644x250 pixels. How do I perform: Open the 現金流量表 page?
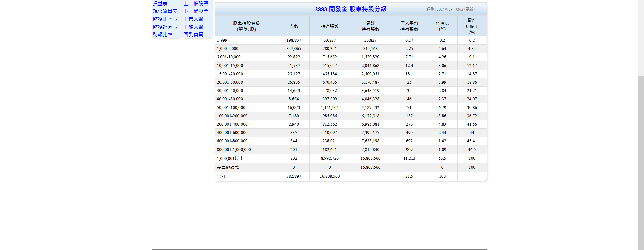[165, 11]
